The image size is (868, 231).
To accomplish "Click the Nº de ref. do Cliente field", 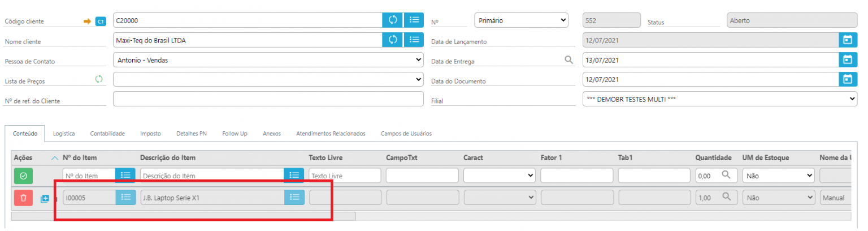I will [x=268, y=99].
